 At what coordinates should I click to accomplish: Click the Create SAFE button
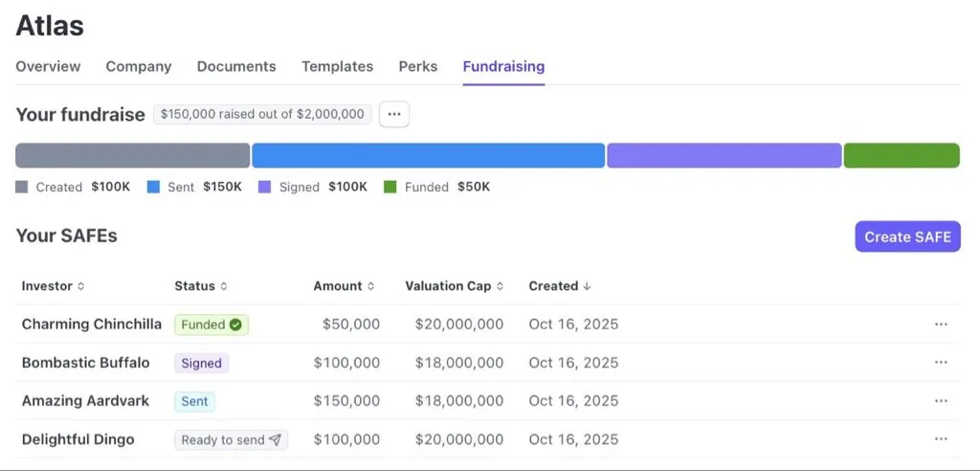(907, 236)
